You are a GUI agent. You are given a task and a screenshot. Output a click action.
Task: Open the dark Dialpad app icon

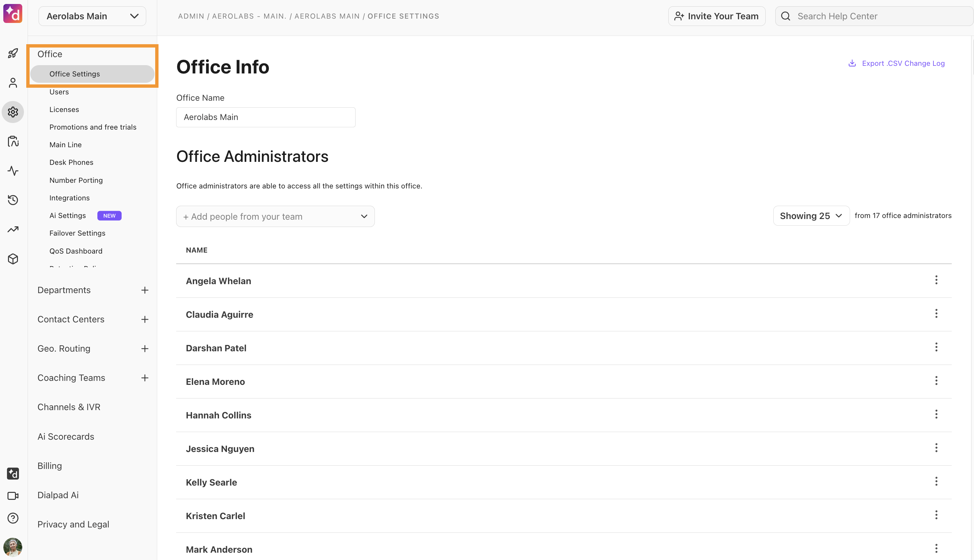(13, 474)
